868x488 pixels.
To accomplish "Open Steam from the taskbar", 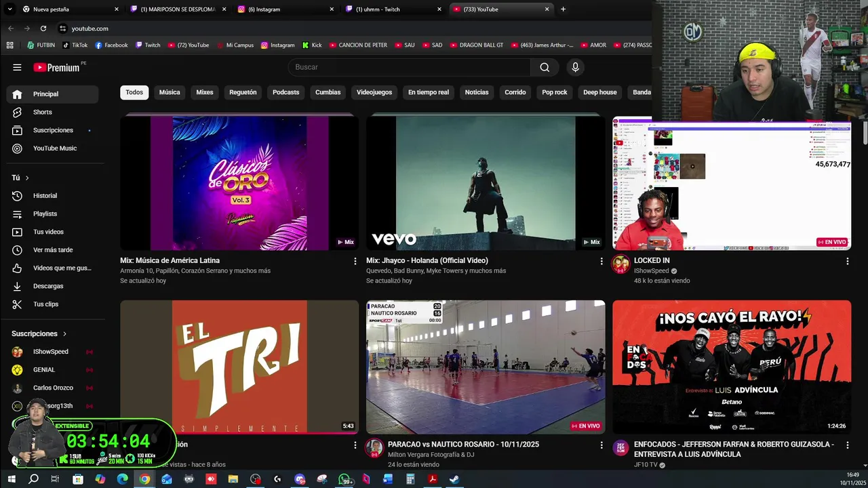I will 454,479.
